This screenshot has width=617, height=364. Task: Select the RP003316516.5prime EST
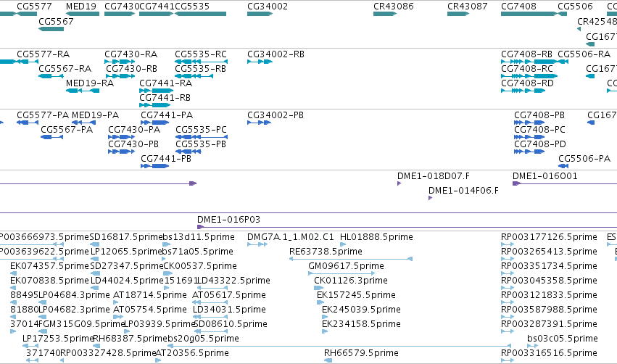pos(508,360)
